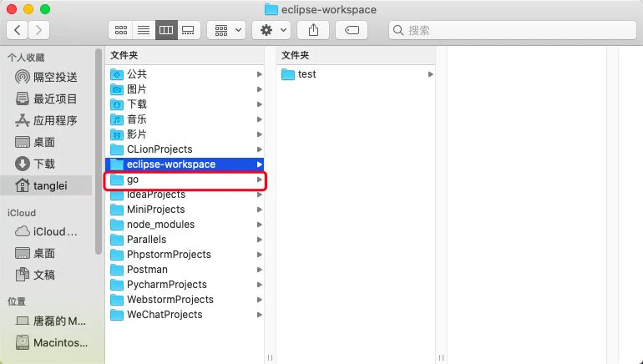Image resolution: width=643 pixels, height=364 pixels.
Task: Select the 音乐 folder
Action: 185,119
